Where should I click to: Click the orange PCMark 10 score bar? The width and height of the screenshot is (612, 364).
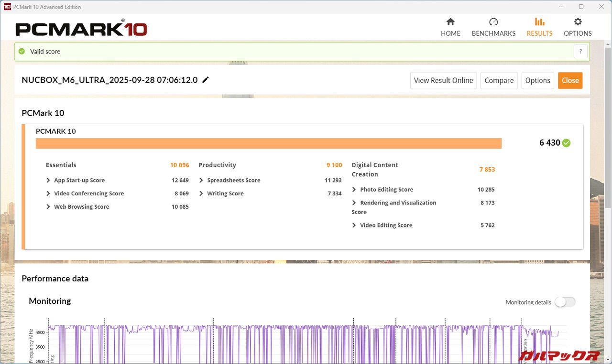[x=268, y=143]
